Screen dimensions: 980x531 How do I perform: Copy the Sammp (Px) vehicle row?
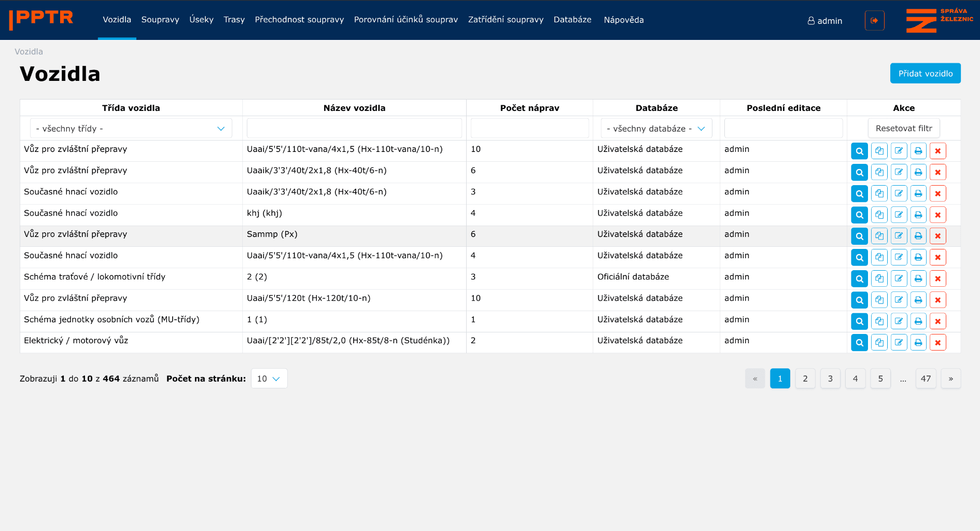coord(879,236)
